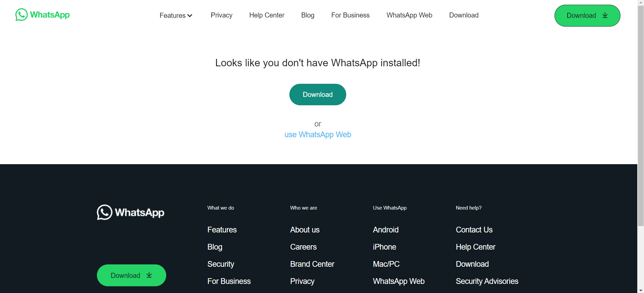Open For Business link in footer

tap(229, 281)
